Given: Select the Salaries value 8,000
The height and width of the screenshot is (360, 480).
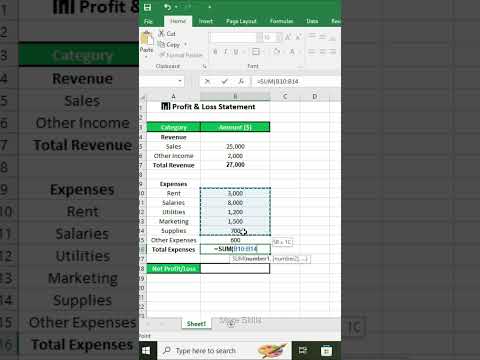Looking at the screenshot, I should coord(235,203).
